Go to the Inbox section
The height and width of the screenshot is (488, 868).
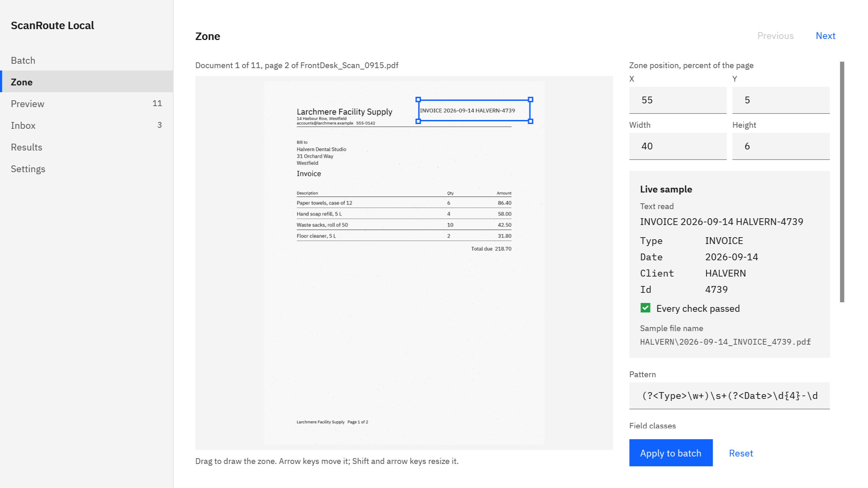[x=86, y=125]
